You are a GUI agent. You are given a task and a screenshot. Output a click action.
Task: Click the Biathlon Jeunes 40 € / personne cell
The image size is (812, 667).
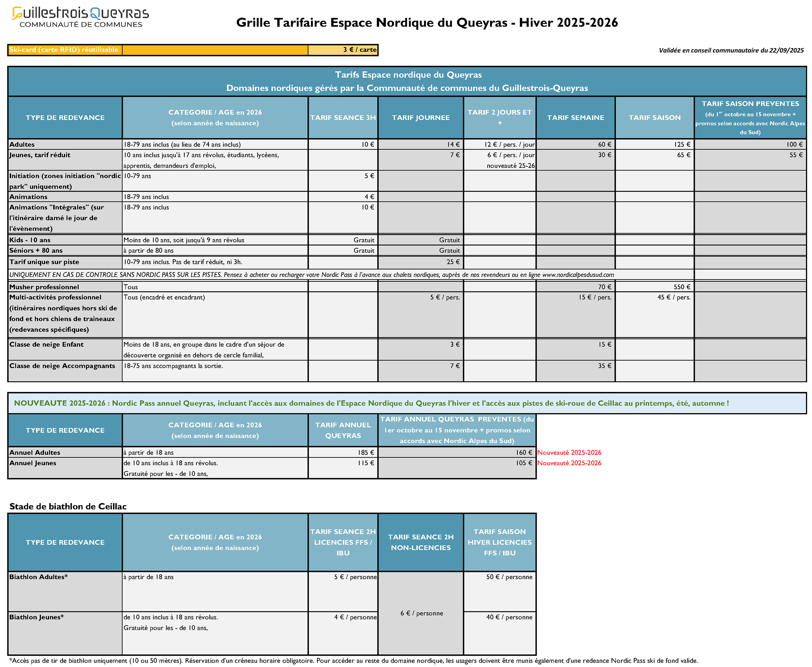pyautogui.click(x=509, y=617)
